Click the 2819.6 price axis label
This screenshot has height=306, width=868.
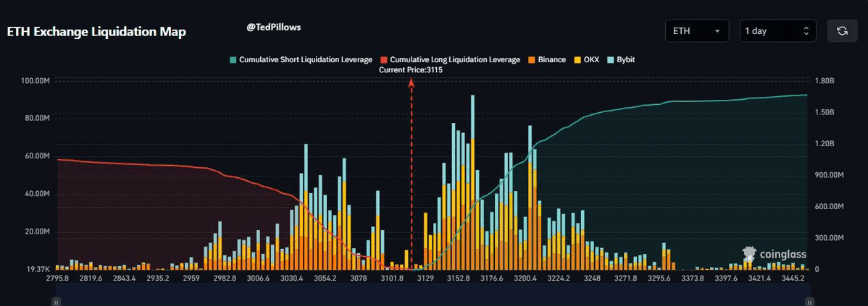coord(91,278)
